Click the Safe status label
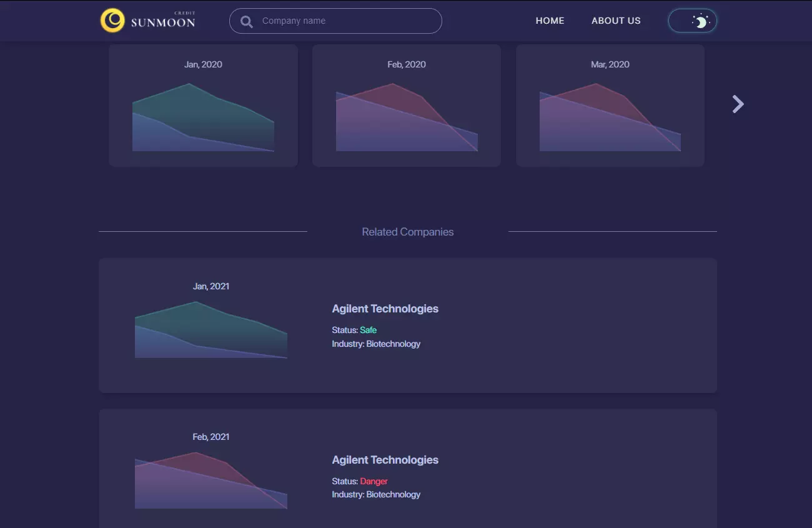Screen dimensions: 812x528 (369, 330)
